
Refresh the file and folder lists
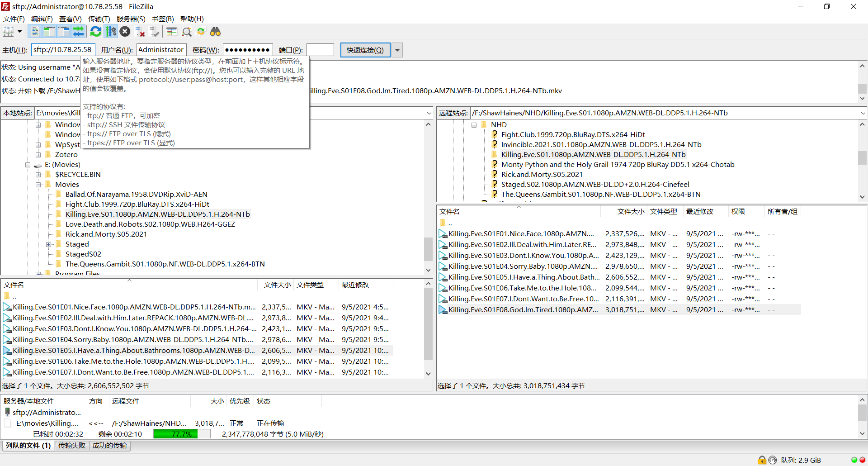(96, 32)
